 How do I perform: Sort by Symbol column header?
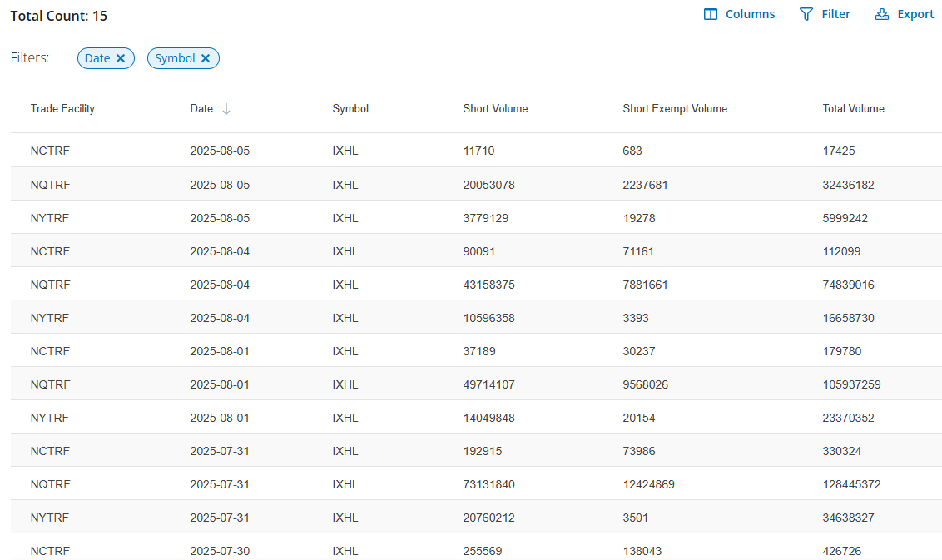[350, 109]
